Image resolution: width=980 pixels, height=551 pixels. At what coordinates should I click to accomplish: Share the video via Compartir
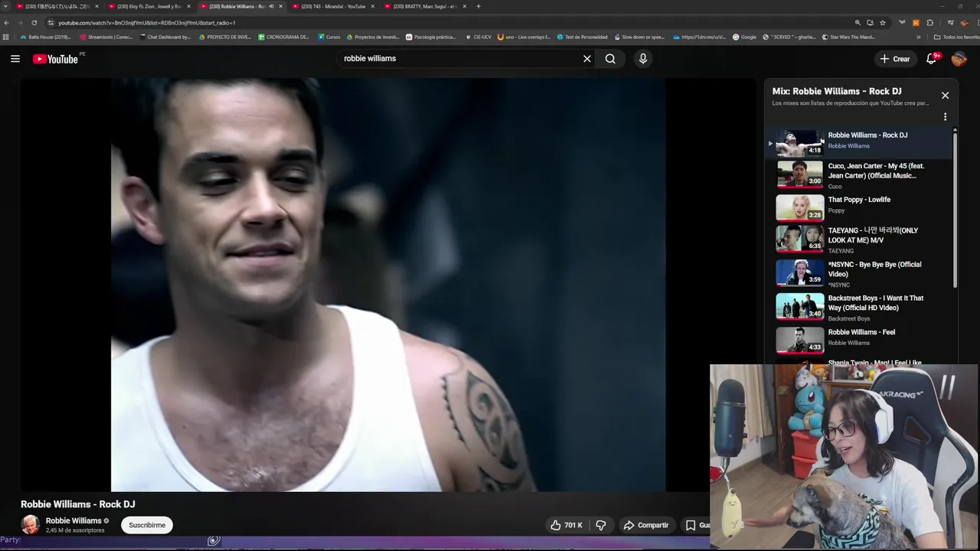point(646,525)
